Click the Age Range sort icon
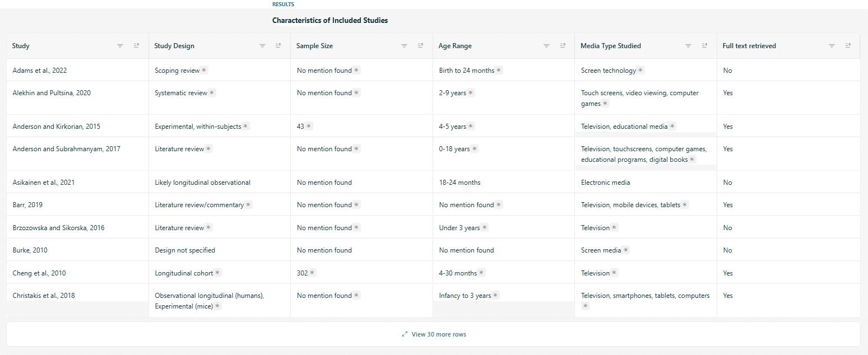 (563, 46)
